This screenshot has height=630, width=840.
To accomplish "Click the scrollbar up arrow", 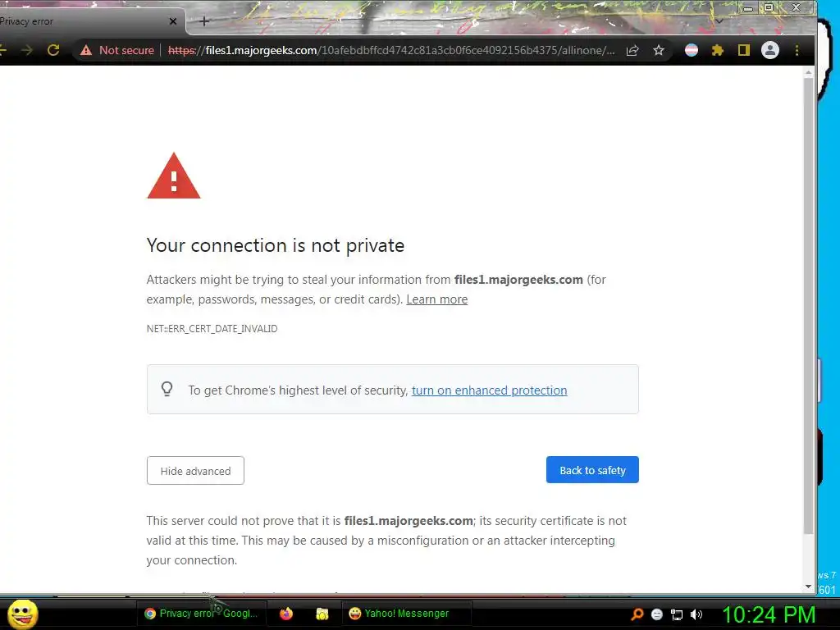I will [x=808, y=72].
